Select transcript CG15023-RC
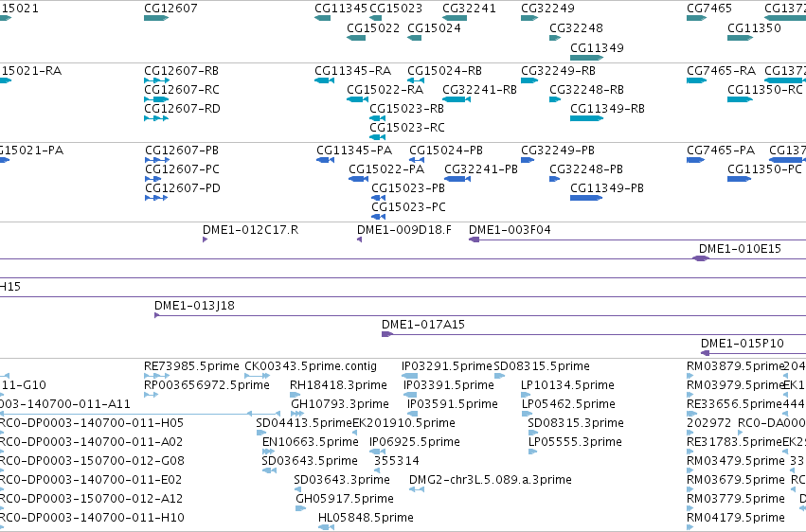The height and width of the screenshot is (532, 806). [407, 128]
